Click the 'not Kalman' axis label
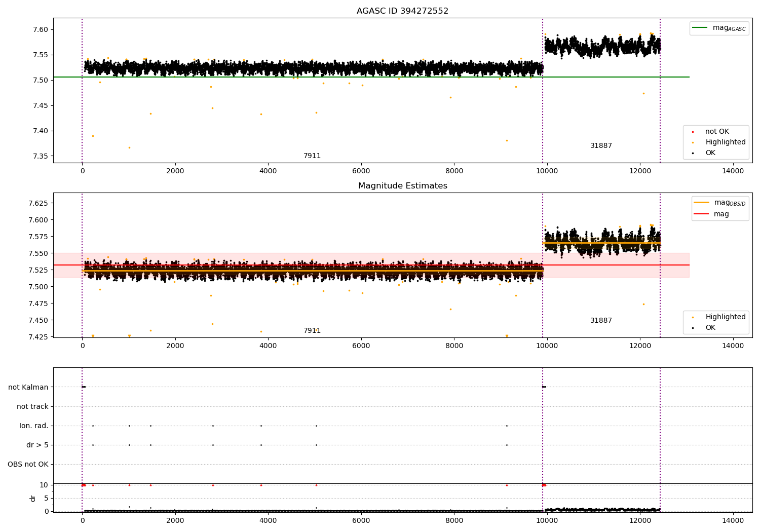Screen dimensions: 760x532 [x=28, y=387]
